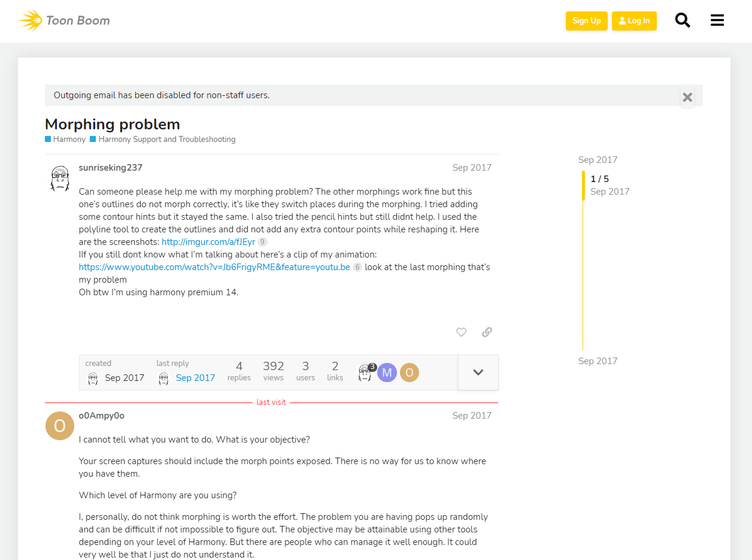Open the imgur.com screenshots link

click(x=208, y=242)
